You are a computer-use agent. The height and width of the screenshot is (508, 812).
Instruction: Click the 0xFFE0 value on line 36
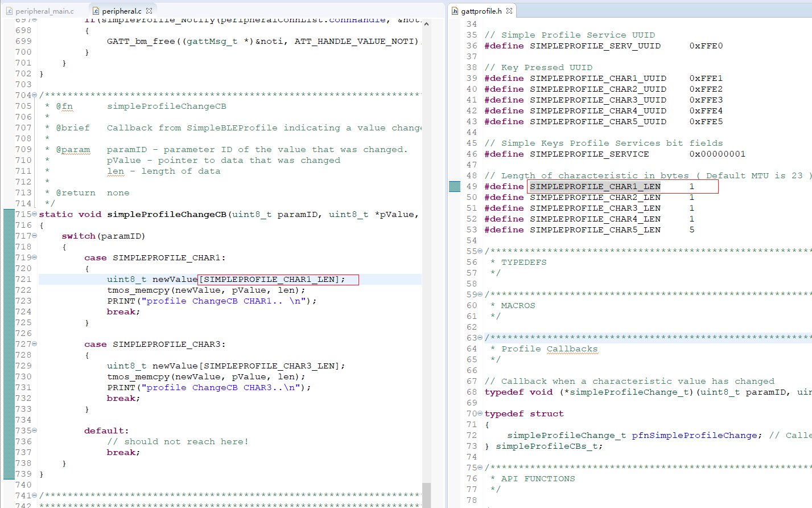[706, 46]
